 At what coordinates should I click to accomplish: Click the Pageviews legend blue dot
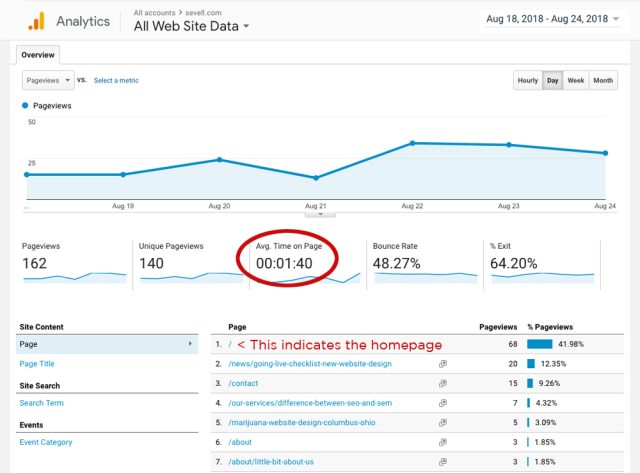point(25,105)
